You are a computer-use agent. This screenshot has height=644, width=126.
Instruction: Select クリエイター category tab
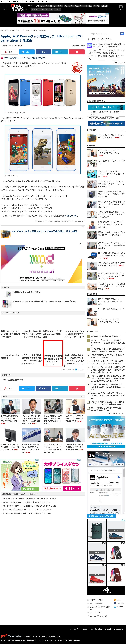[x=69, y=6]
